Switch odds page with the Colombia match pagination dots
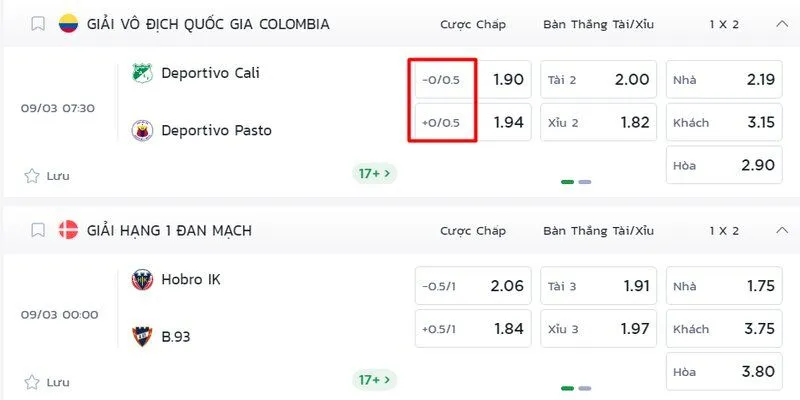This screenshot has height=400, width=800. [x=584, y=182]
